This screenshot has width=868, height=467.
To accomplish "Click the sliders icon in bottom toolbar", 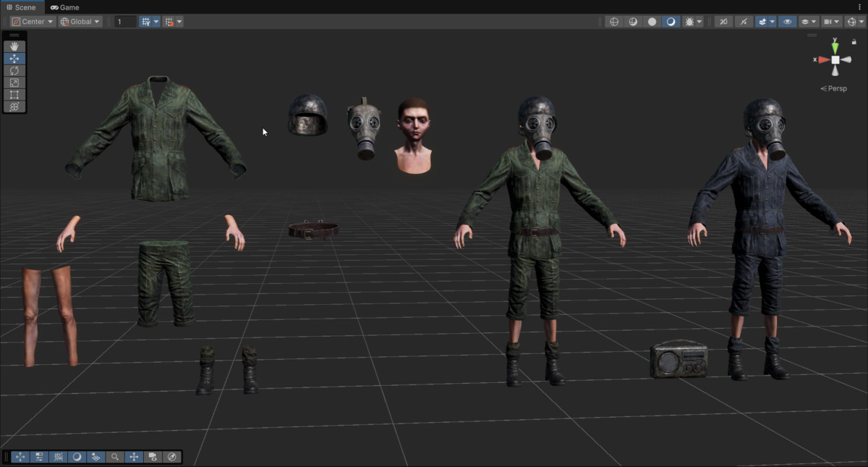I will (x=40, y=457).
